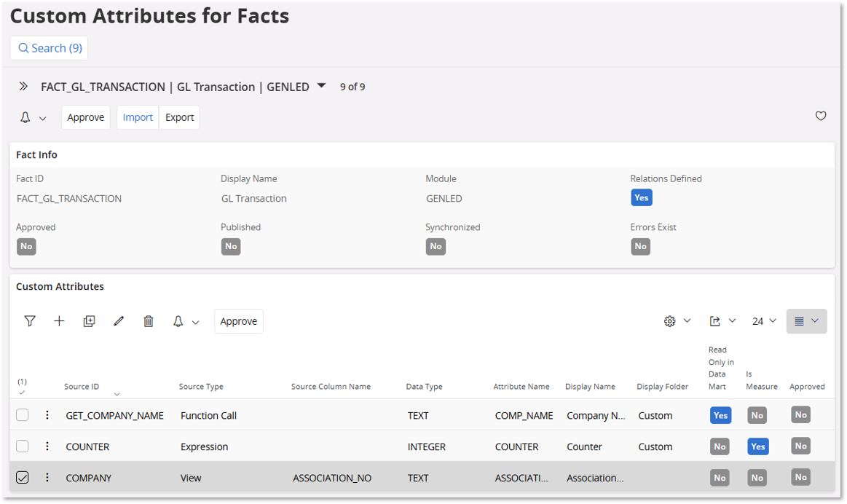Click the Custom Attributes bell icon
This screenshot has width=847, height=504.
click(178, 321)
